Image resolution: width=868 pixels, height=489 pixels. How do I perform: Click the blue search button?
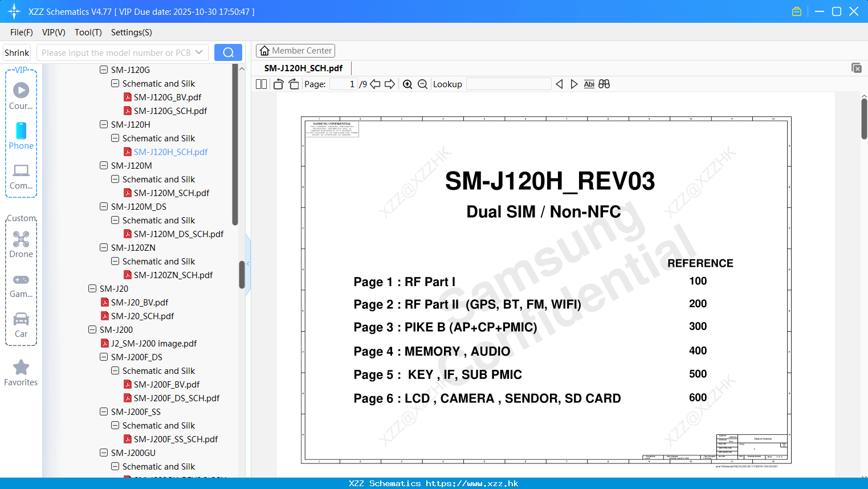[x=228, y=52]
